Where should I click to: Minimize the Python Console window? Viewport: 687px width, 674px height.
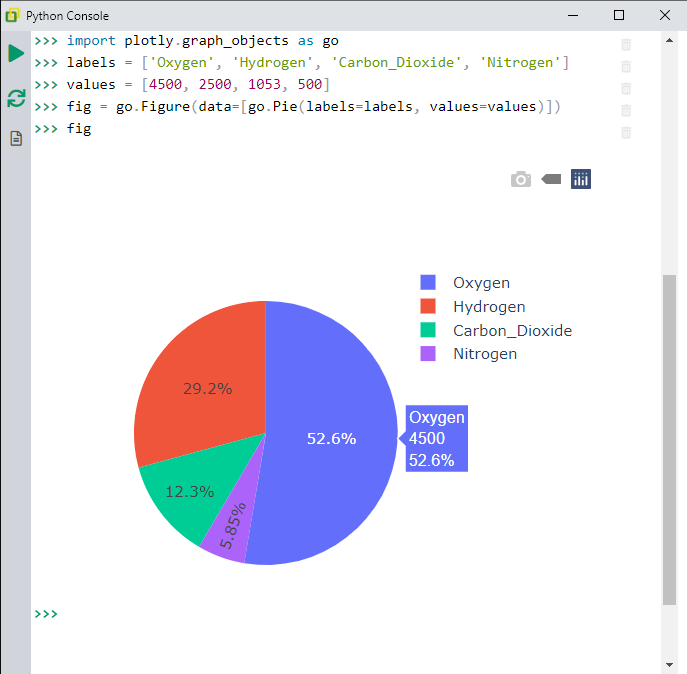pyautogui.click(x=573, y=15)
